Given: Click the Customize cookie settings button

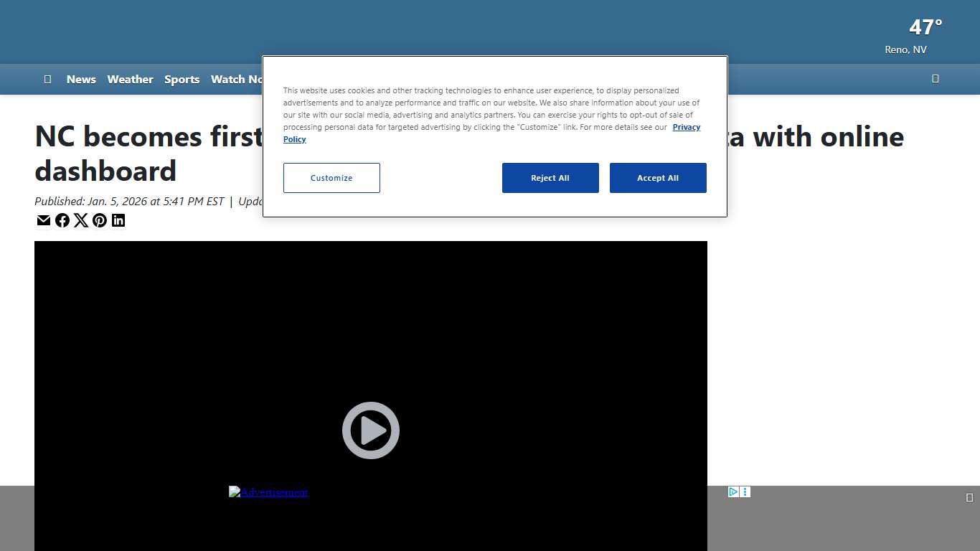Looking at the screenshot, I should pyautogui.click(x=331, y=178).
